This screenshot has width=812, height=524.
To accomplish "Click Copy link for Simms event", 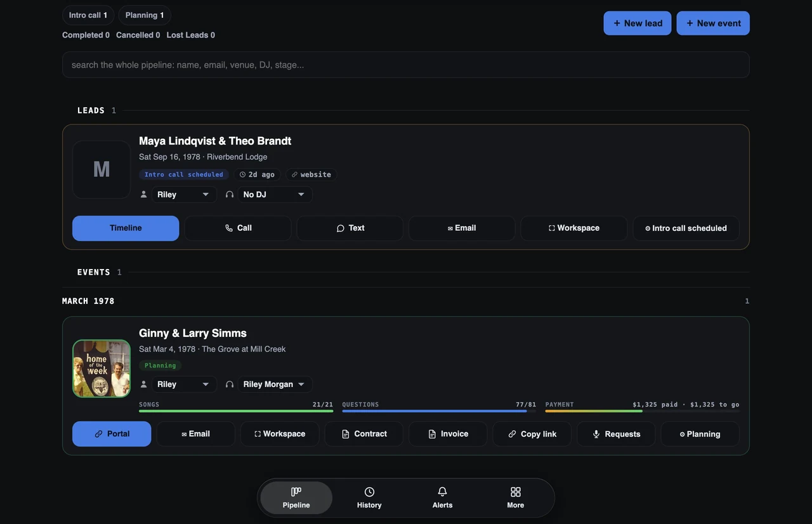I will tap(532, 434).
